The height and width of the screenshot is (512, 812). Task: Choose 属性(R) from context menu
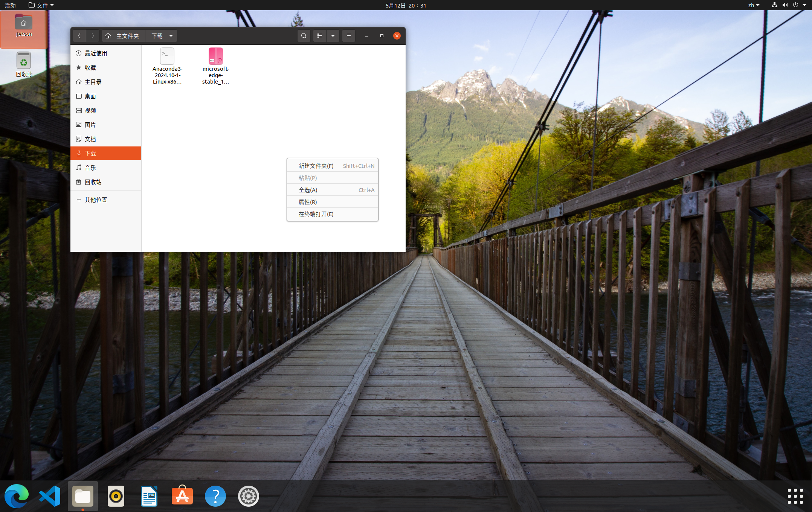point(333,202)
